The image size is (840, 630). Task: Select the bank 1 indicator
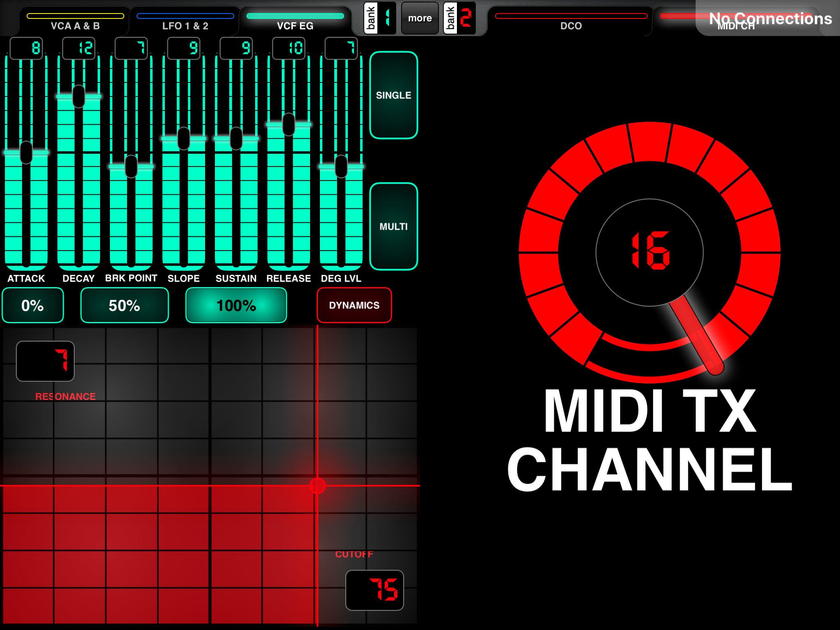380,18
